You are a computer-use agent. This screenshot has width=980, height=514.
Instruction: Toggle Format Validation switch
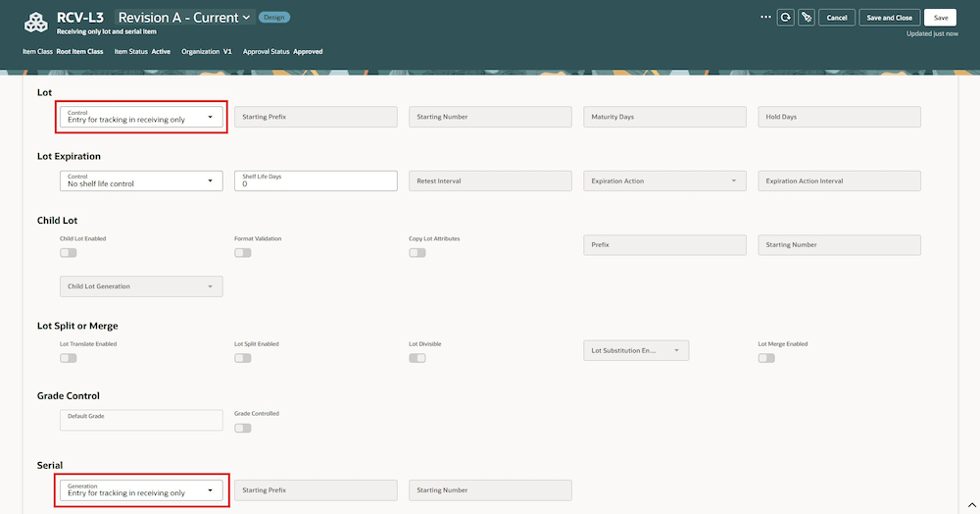click(242, 253)
